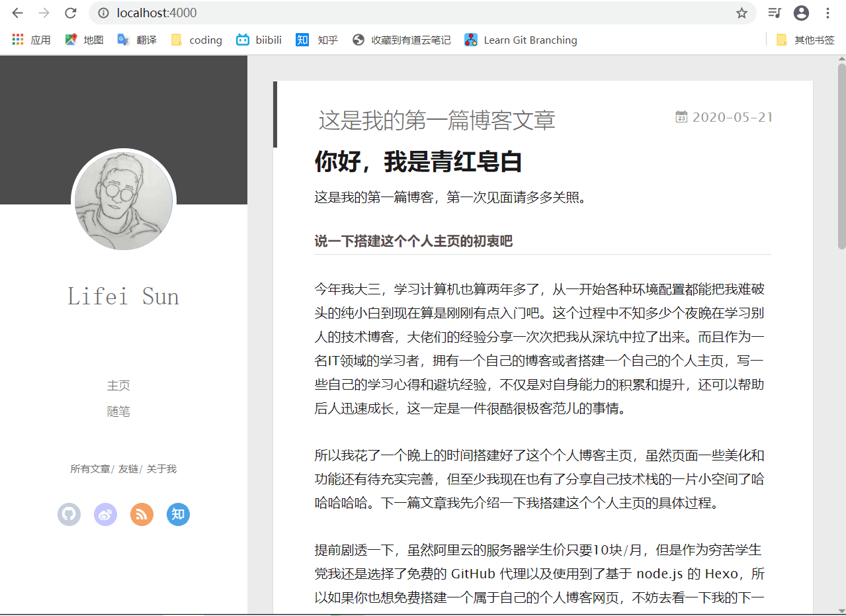
Task: Click the orange RSS feed icon
Action: [142, 514]
